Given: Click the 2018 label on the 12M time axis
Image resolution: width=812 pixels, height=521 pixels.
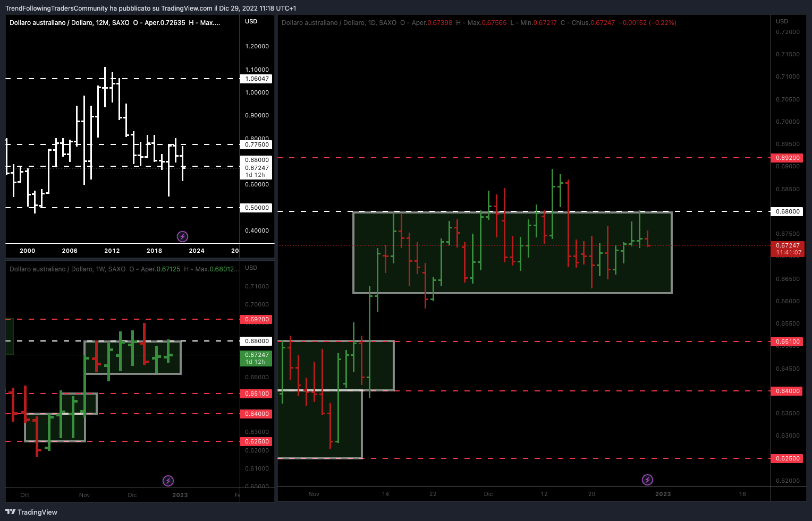Looking at the screenshot, I should click(x=154, y=251).
